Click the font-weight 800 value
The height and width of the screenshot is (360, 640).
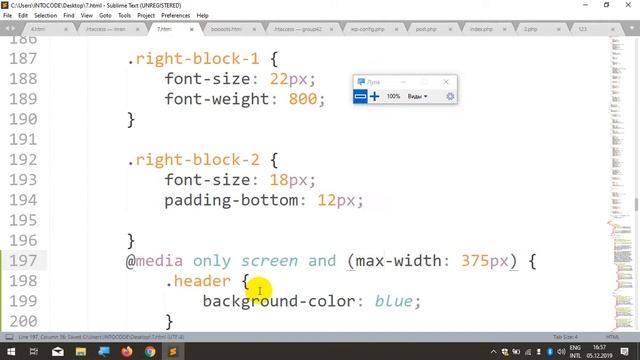(x=303, y=99)
